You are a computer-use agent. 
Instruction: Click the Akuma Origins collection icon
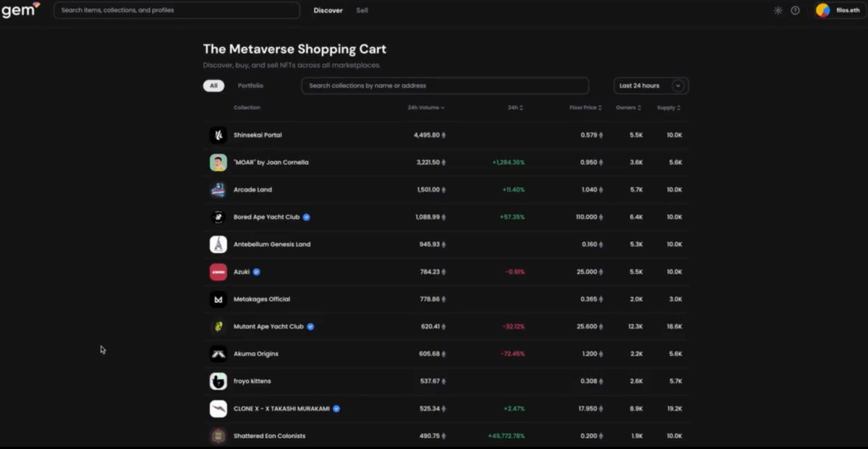(x=218, y=354)
